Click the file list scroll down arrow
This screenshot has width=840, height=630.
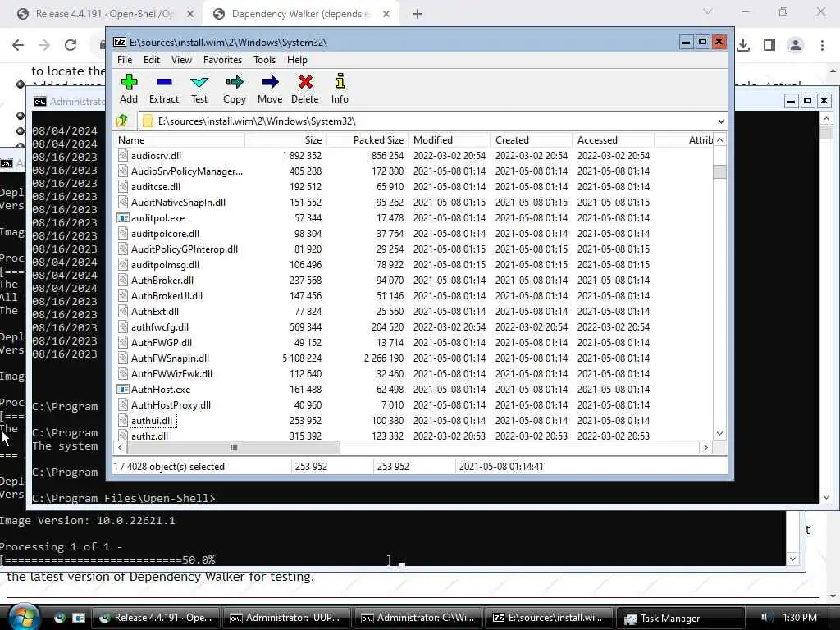720,433
